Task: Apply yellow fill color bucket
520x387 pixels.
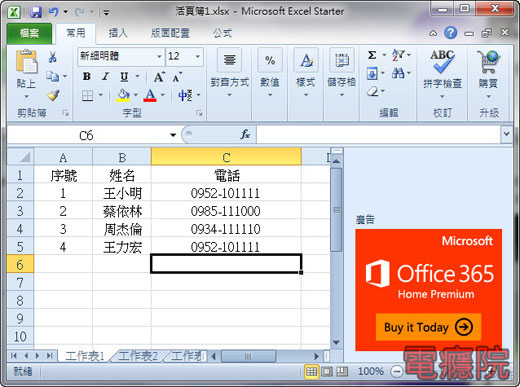Action: (x=123, y=95)
